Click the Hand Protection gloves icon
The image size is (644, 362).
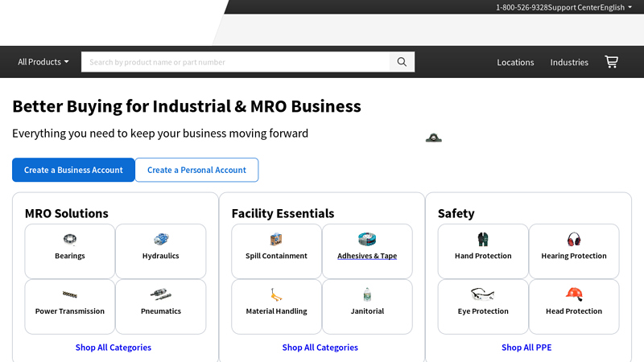tap(483, 239)
